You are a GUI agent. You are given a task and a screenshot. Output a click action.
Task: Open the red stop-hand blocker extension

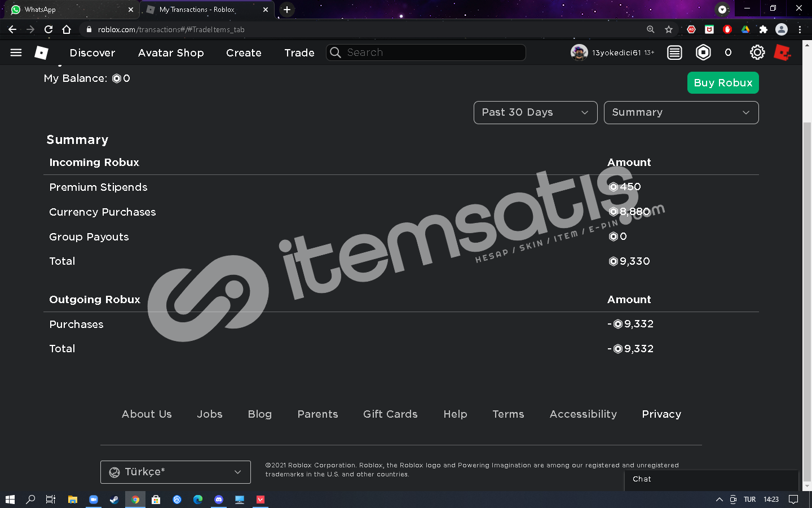[727, 29]
